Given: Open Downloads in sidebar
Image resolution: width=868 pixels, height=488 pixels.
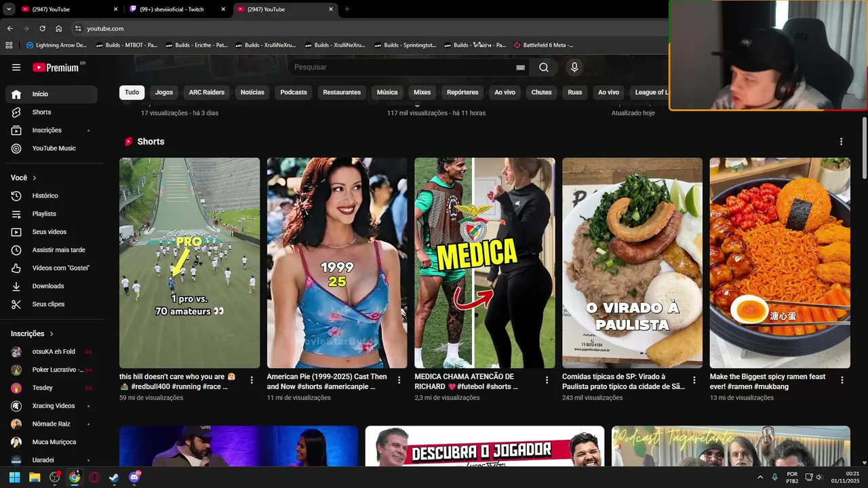Looking at the screenshot, I should click(52, 286).
